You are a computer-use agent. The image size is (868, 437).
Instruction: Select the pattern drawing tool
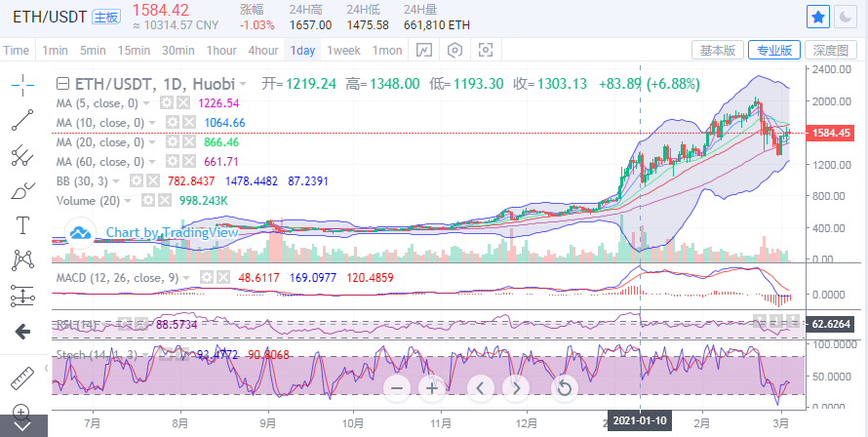click(x=22, y=260)
